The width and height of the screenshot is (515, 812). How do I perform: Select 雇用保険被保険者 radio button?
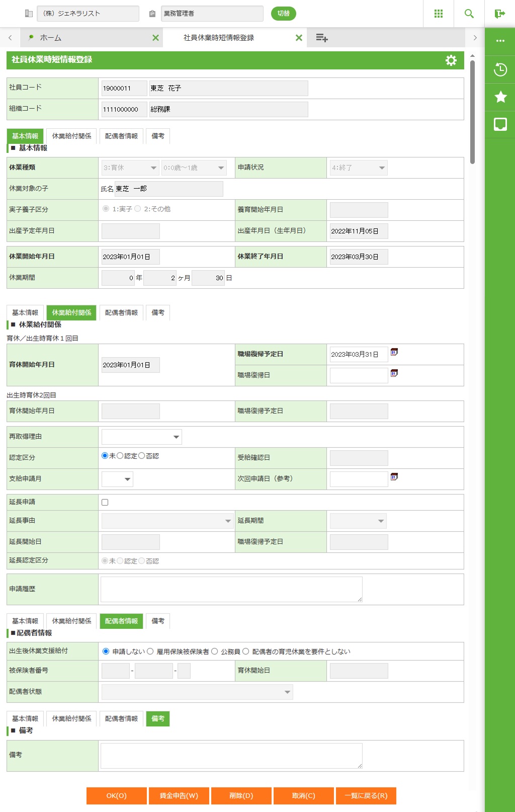[150, 652]
